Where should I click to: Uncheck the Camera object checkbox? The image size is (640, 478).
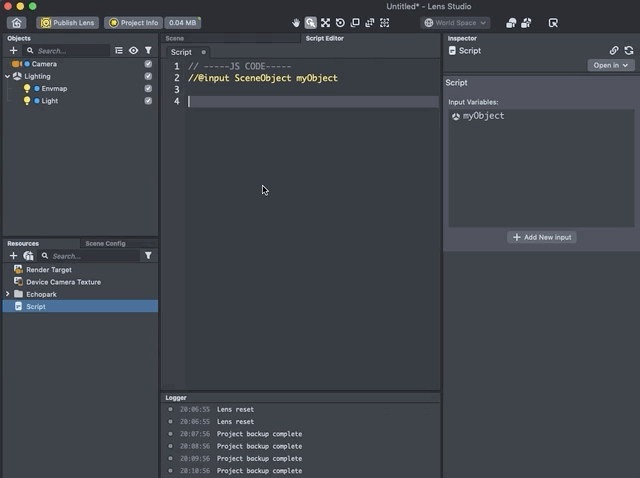coord(148,64)
